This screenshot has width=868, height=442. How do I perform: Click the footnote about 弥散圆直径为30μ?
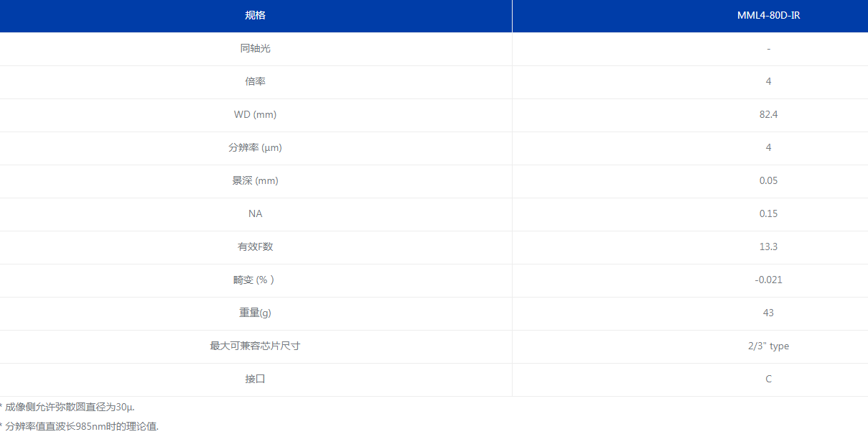pyautogui.click(x=67, y=408)
